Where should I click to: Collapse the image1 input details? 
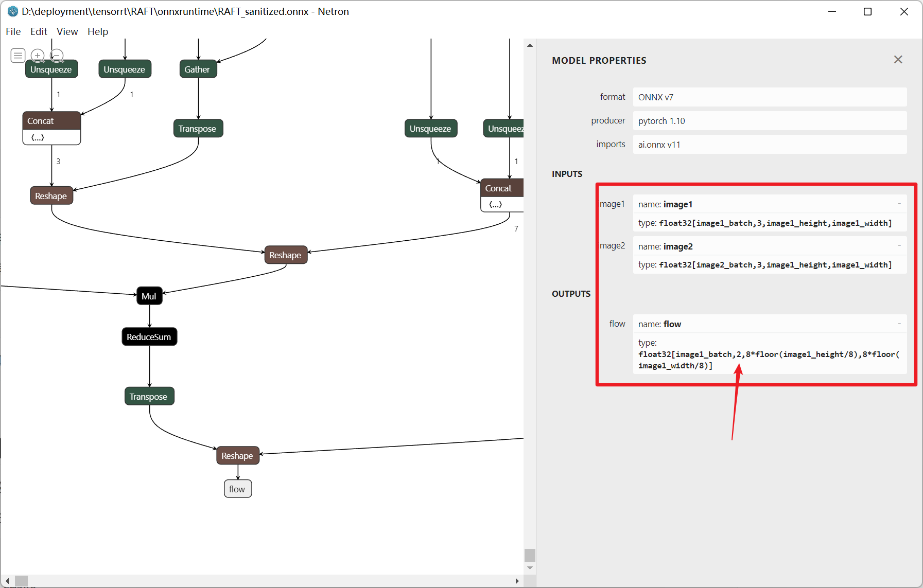click(899, 204)
